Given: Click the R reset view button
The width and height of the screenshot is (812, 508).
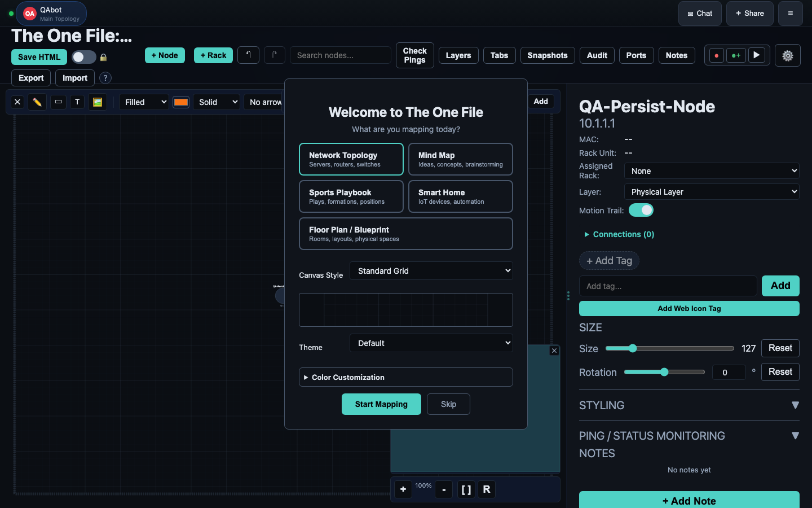Looking at the screenshot, I should tap(487, 489).
